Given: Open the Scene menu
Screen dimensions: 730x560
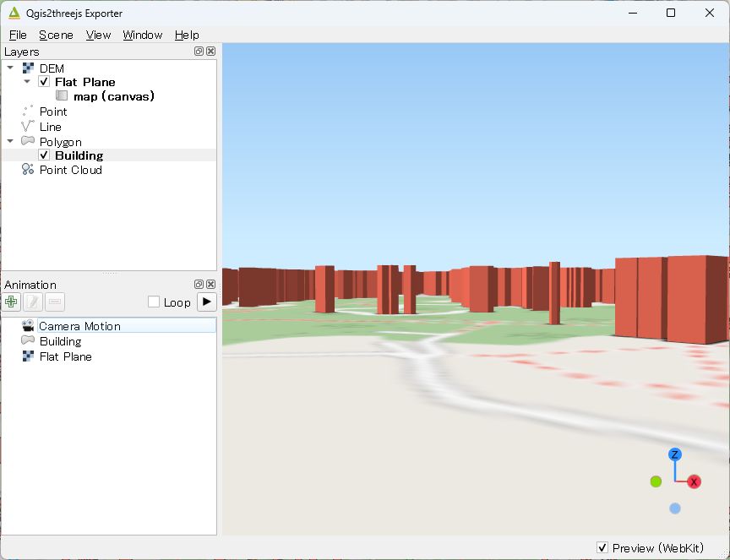Looking at the screenshot, I should click(x=56, y=35).
